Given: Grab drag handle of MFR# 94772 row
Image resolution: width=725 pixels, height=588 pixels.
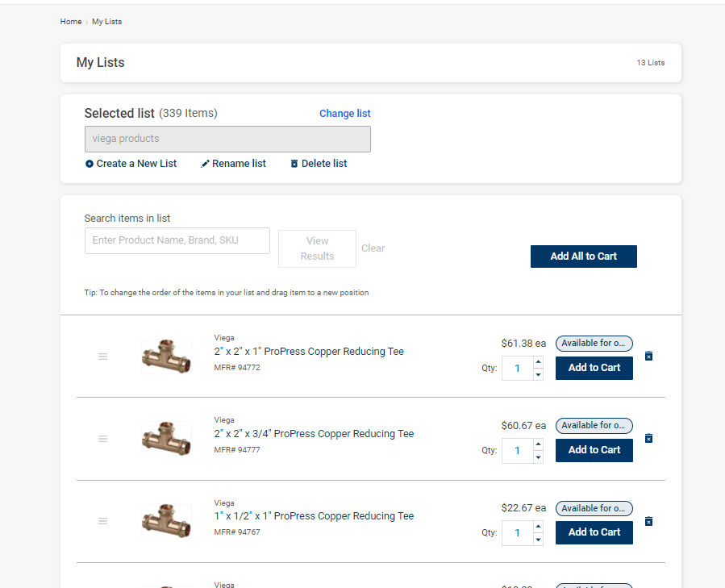Looking at the screenshot, I should click(102, 357).
